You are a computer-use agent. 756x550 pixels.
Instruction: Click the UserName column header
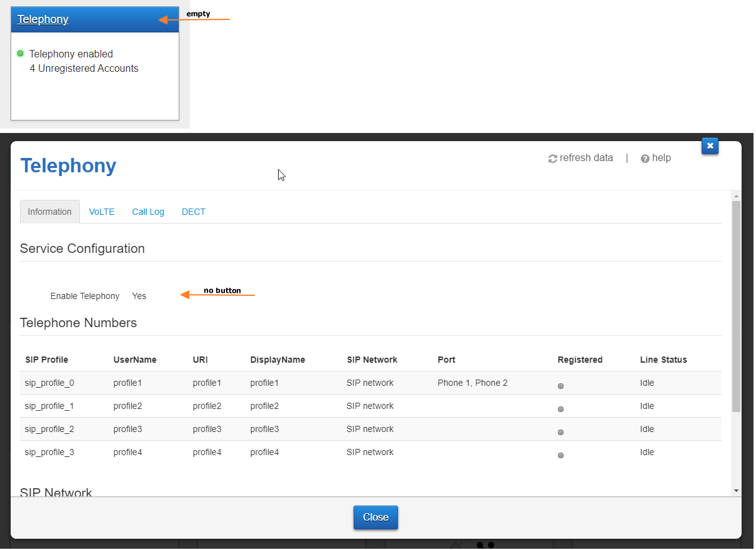point(135,360)
